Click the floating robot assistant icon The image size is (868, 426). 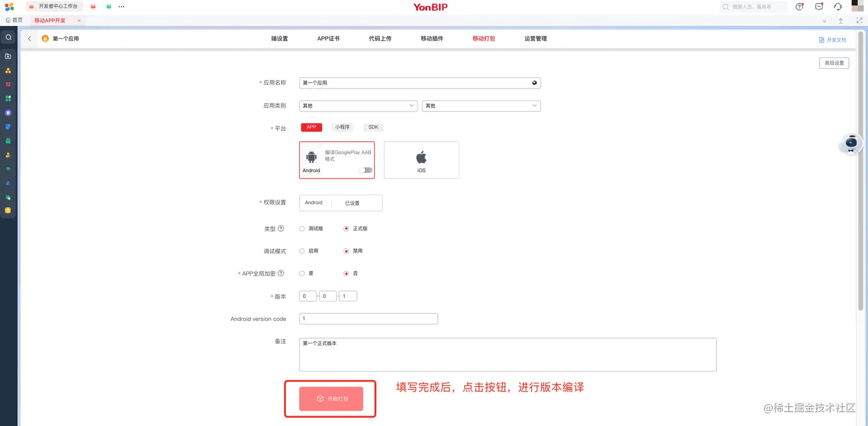click(851, 143)
